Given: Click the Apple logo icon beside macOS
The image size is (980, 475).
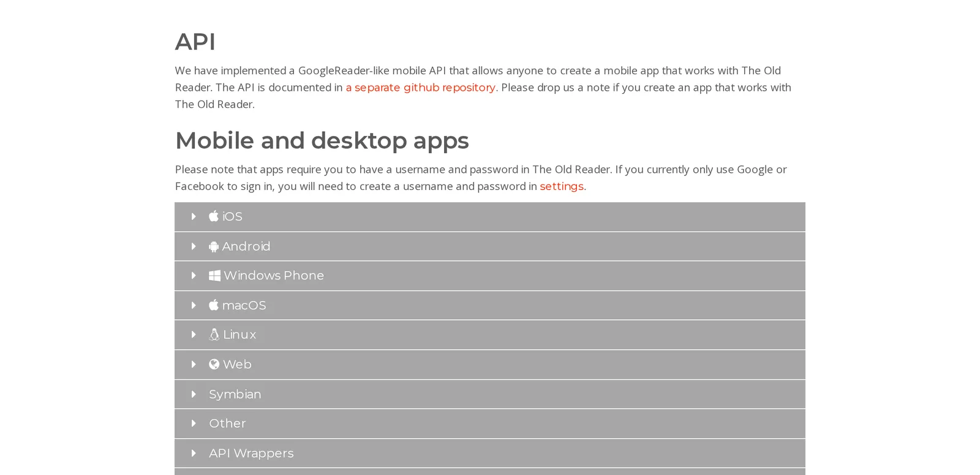Looking at the screenshot, I should point(214,305).
